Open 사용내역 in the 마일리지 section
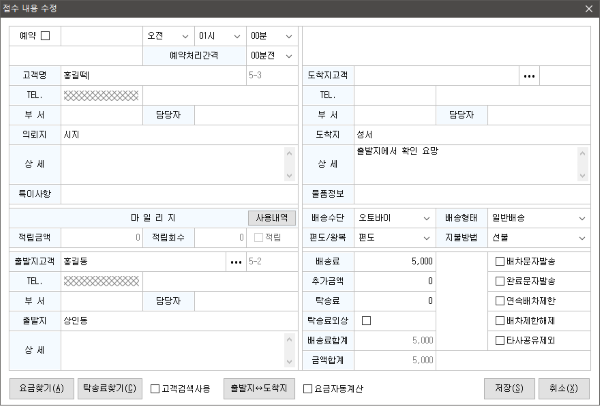The image size is (600, 409). pos(273,217)
